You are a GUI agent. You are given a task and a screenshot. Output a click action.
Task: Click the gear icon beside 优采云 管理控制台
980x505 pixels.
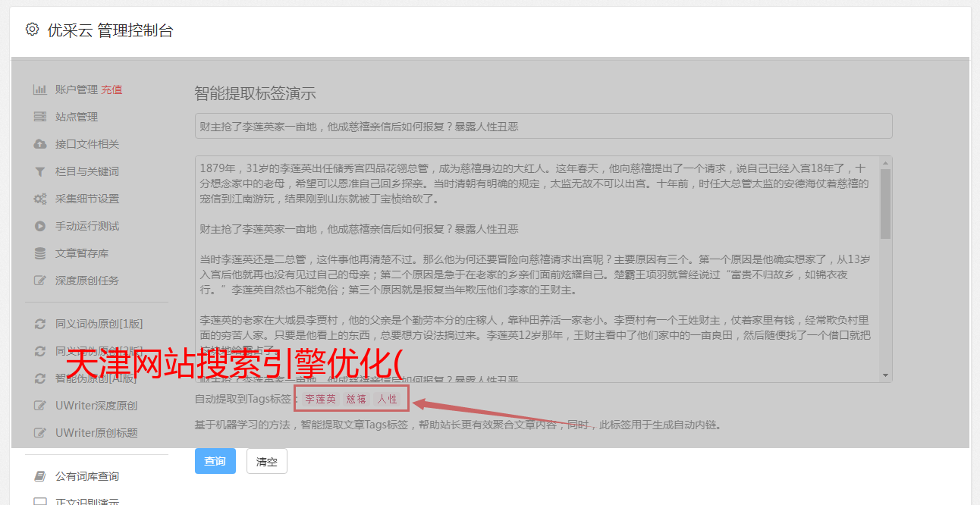[x=32, y=30]
